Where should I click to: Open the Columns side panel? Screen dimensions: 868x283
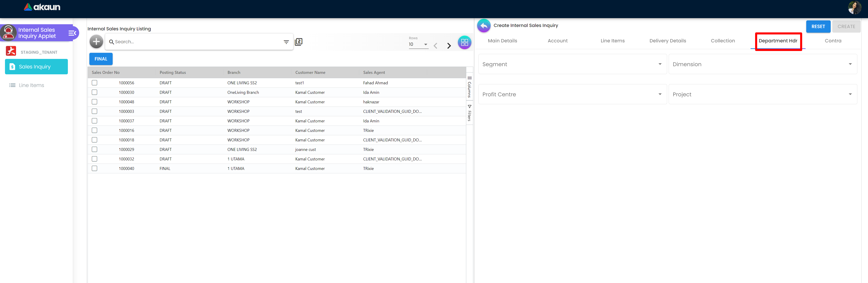click(469, 87)
